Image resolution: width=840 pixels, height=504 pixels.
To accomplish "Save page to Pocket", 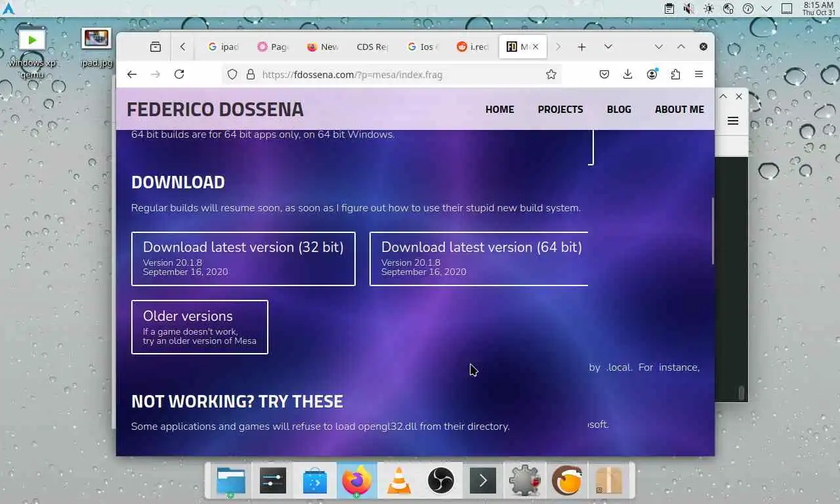I will [604, 75].
